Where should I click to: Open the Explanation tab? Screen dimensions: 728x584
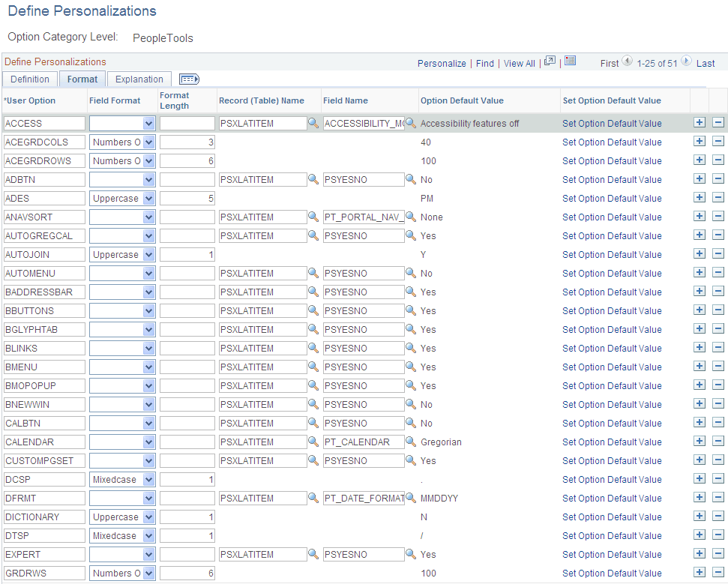click(139, 79)
